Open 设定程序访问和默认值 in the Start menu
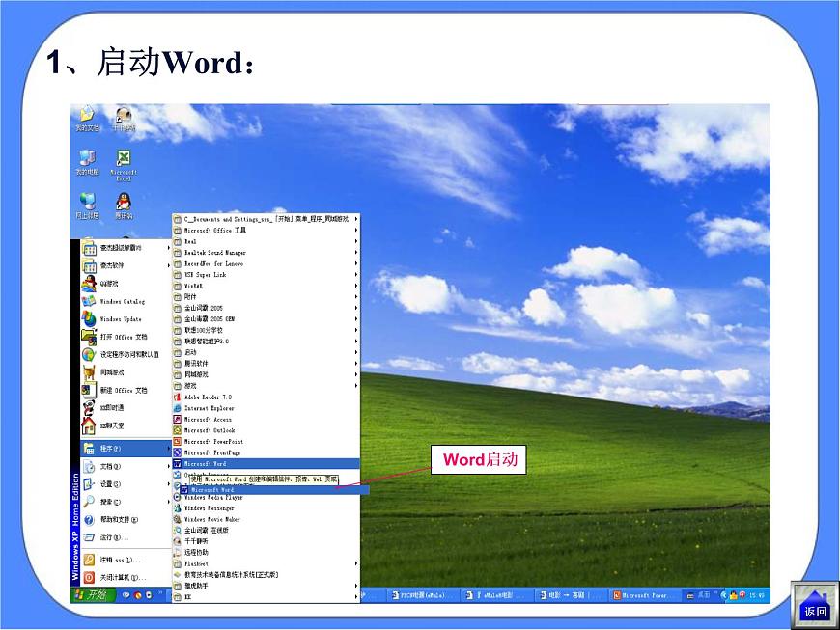The height and width of the screenshot is (630, 840). (x=125, y=354)
